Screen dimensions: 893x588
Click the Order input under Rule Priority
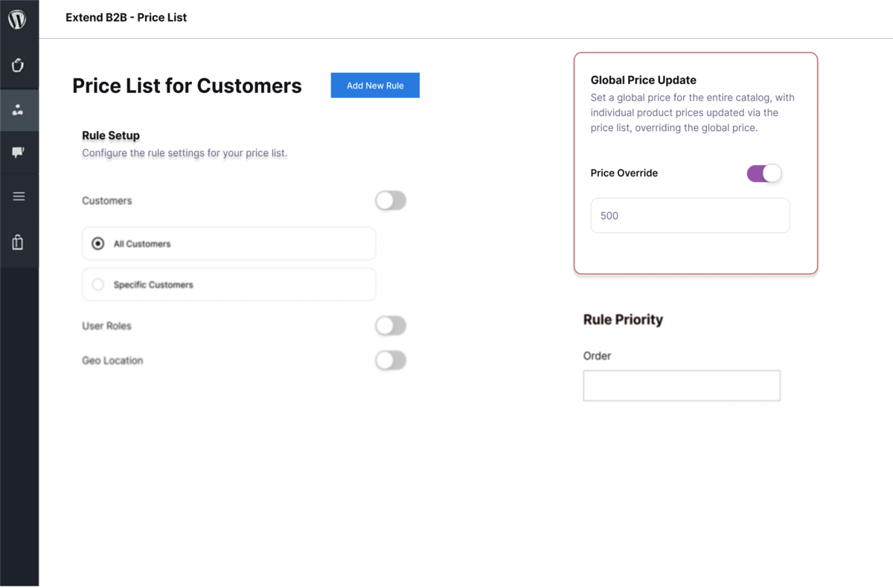[x=681, y=385]
